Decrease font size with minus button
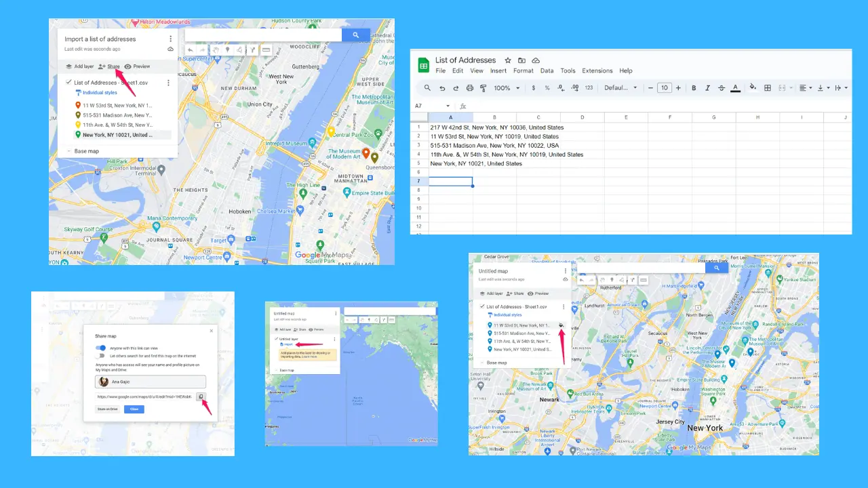 (650, 88)
